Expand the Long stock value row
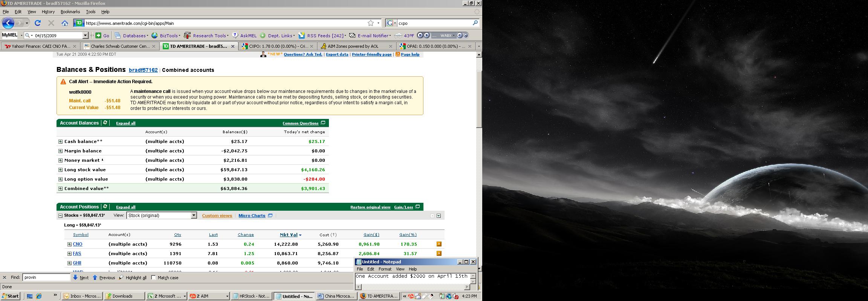Image resolution: width=868 pixels, height=301 pixels. (60, 170)
